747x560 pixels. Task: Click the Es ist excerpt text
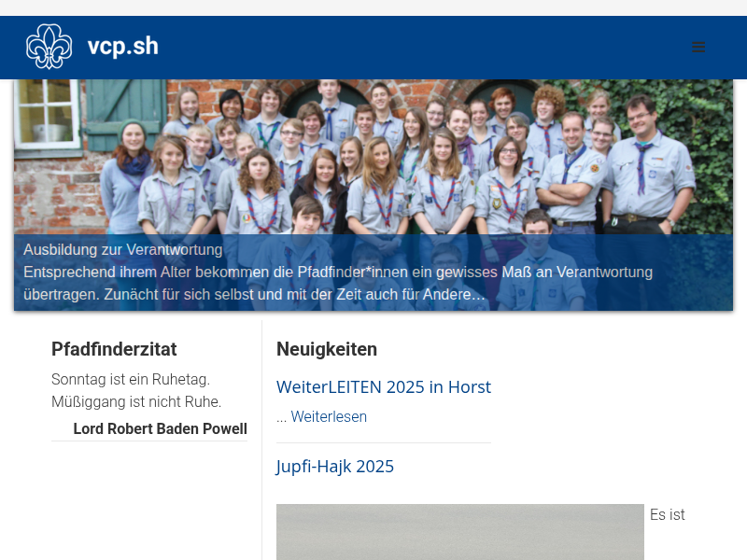pos(667,515)
